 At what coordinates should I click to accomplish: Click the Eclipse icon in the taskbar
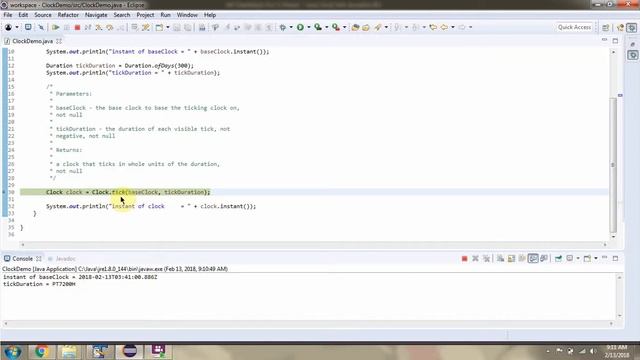(x=129, y=351)
